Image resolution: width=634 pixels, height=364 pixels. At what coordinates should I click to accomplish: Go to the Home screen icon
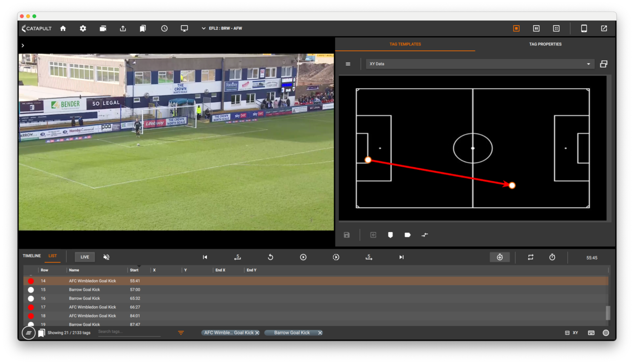pyautogui.click(x=63, y=28)
